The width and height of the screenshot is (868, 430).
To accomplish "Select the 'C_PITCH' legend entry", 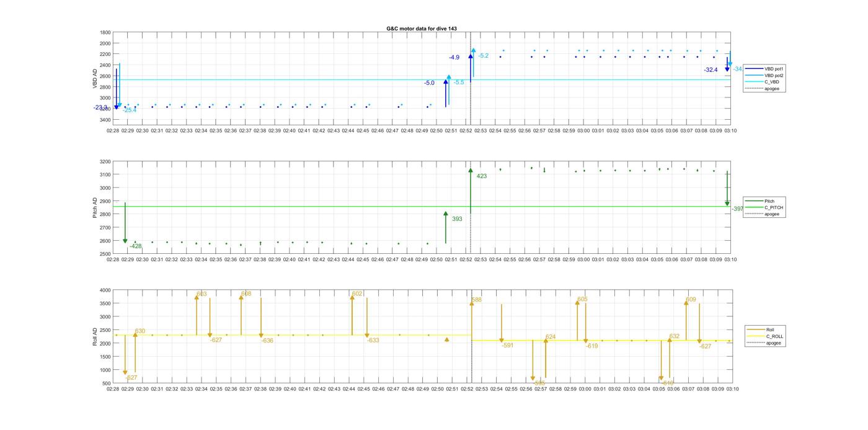I will (x=764, y=208).
